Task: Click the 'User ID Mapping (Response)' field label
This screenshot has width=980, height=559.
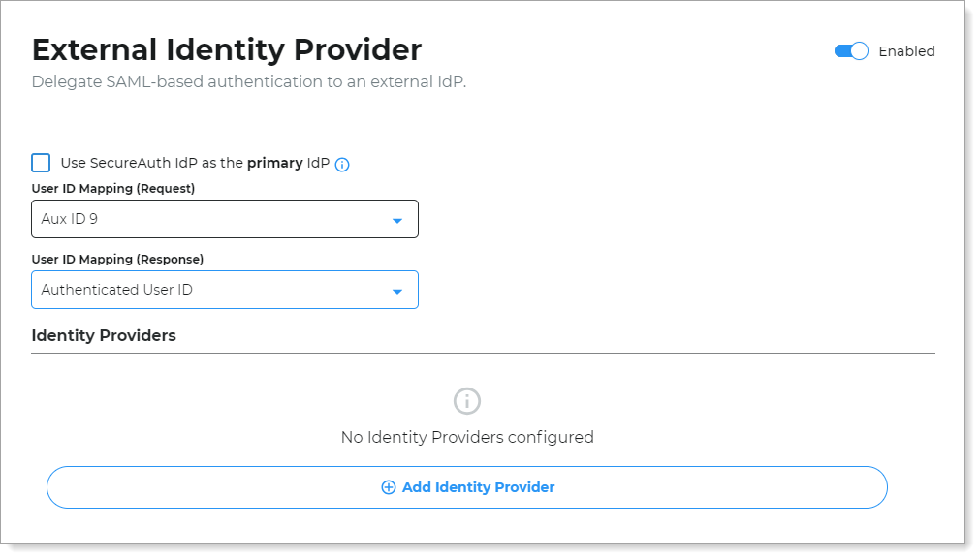Action: (117, 259)
